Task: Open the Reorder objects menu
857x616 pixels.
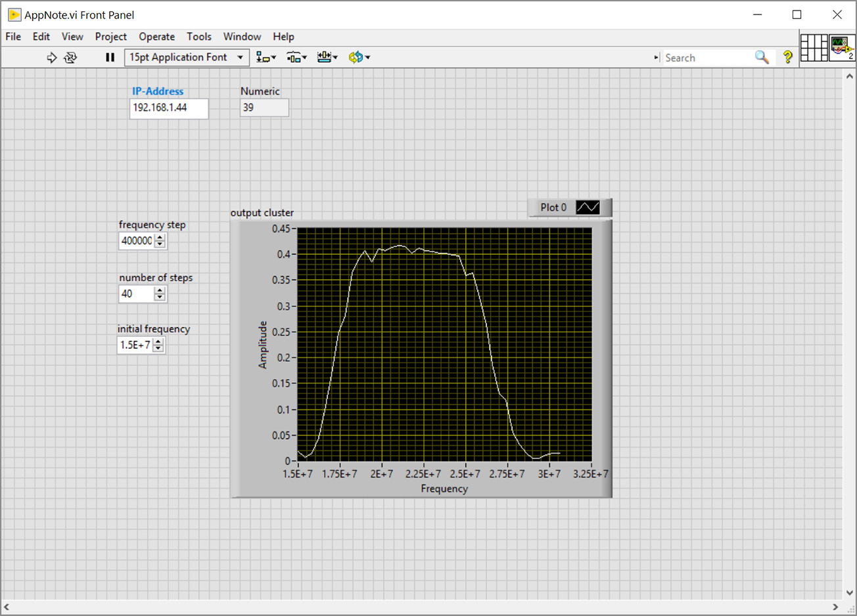Action: [359, 58]
